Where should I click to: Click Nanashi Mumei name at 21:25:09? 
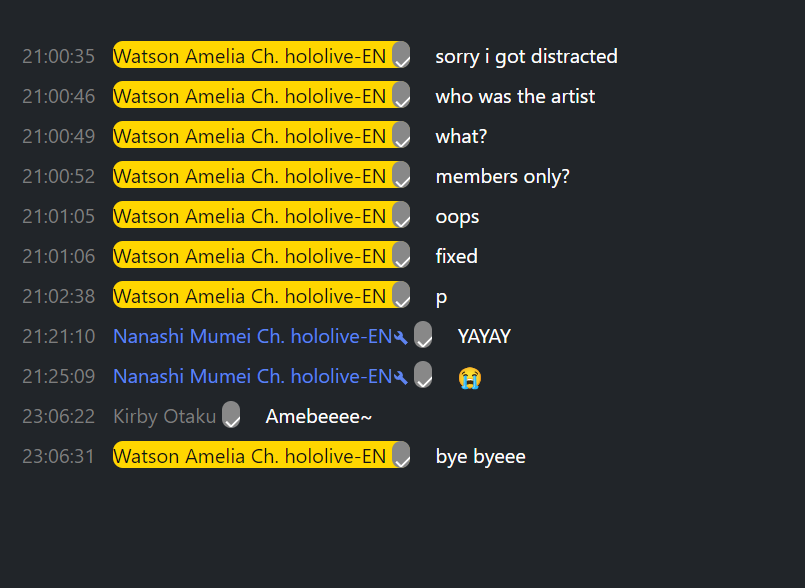click(x=253, y=376)
